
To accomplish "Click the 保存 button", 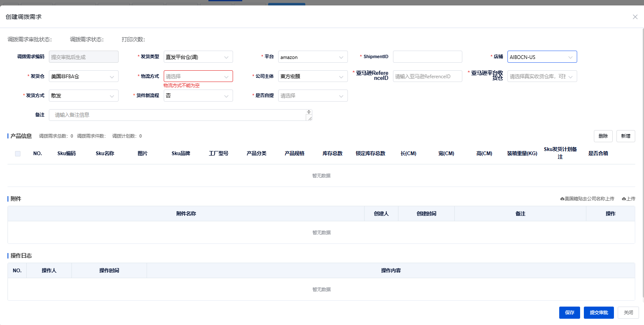I will pyautogui.click(x=569, y=312).
